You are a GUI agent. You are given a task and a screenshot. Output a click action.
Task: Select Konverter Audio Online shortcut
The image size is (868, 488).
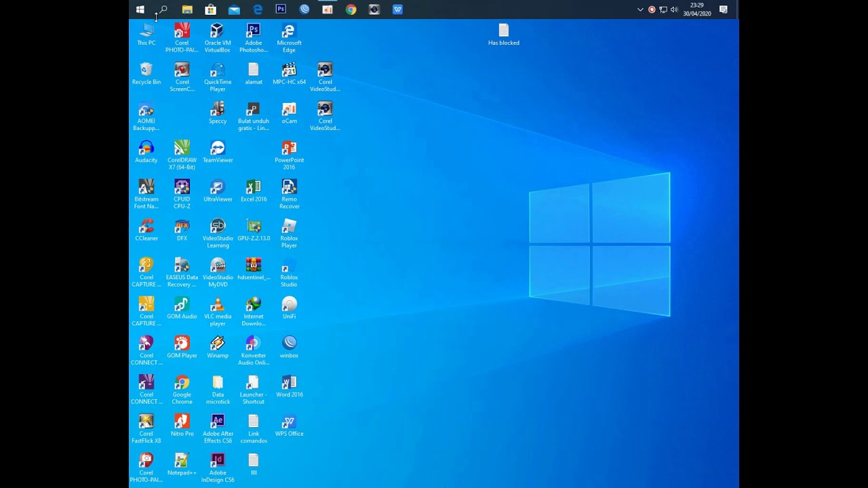pyautogui.click(x=254, y=351)
